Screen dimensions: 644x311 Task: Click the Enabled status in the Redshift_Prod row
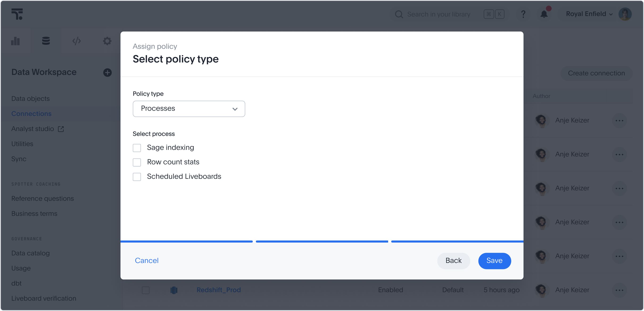click(391, 290)
